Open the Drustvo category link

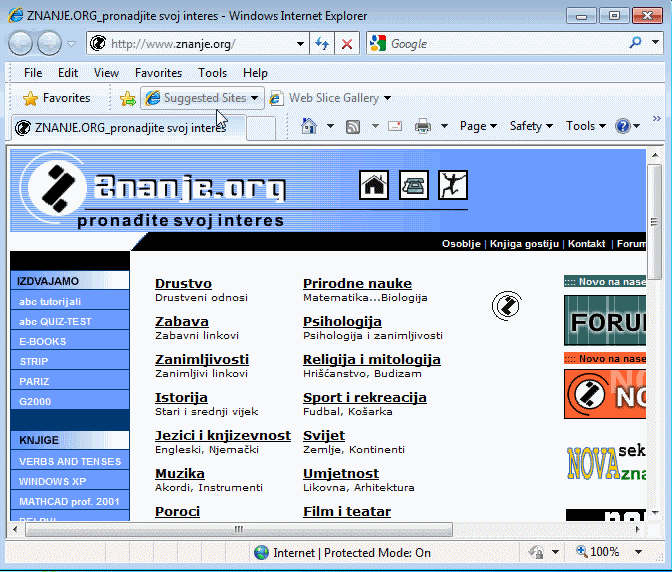[x=183, y=284]
